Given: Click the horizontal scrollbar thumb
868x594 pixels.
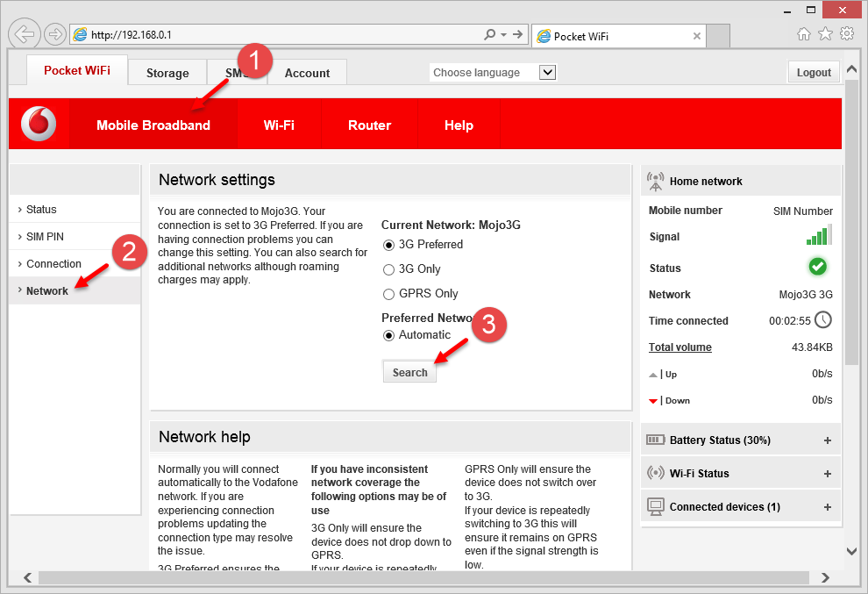Looking at the screenshot, I should [423, 577].
